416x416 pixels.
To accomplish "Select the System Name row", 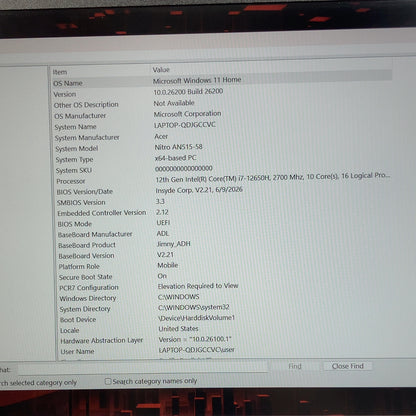I will [x=222, y=126].
